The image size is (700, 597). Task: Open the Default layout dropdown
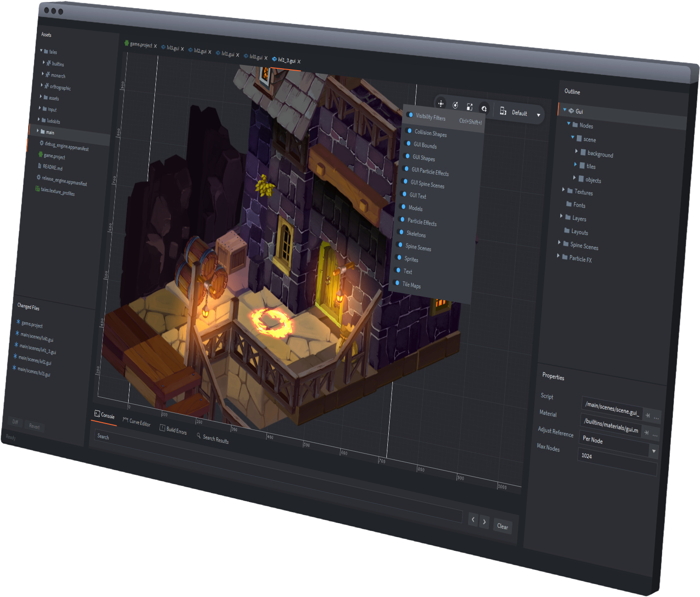point(538,115)
